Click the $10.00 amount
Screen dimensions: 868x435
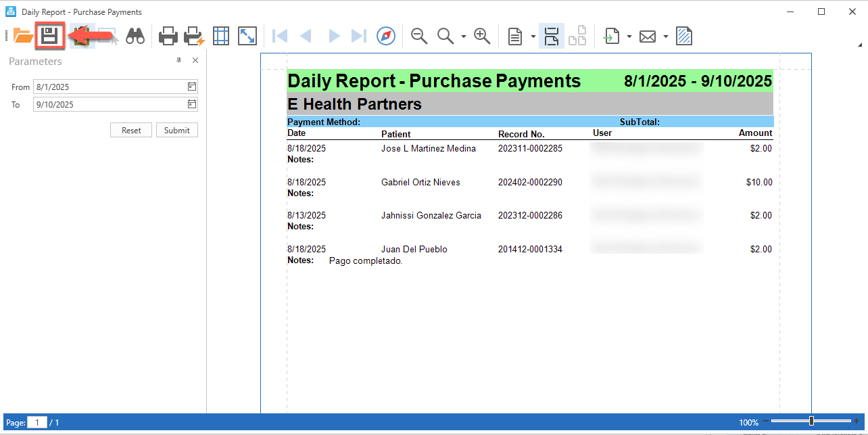click(x=759, y=182)
